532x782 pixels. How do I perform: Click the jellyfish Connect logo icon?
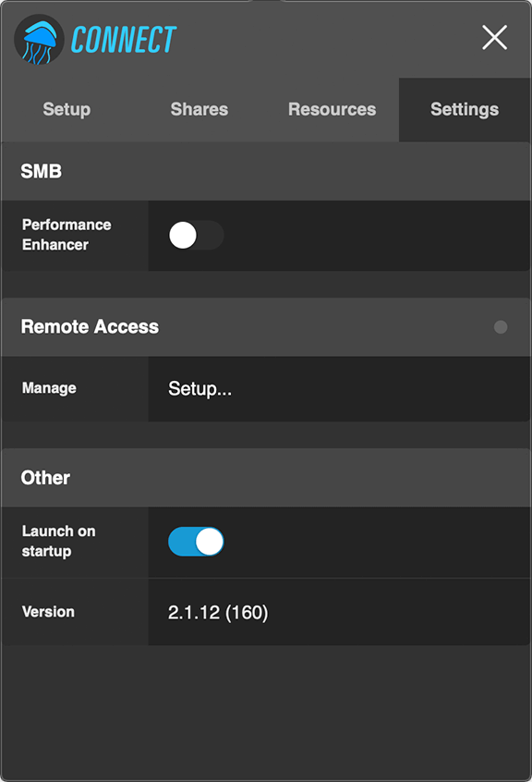[39, 40]
